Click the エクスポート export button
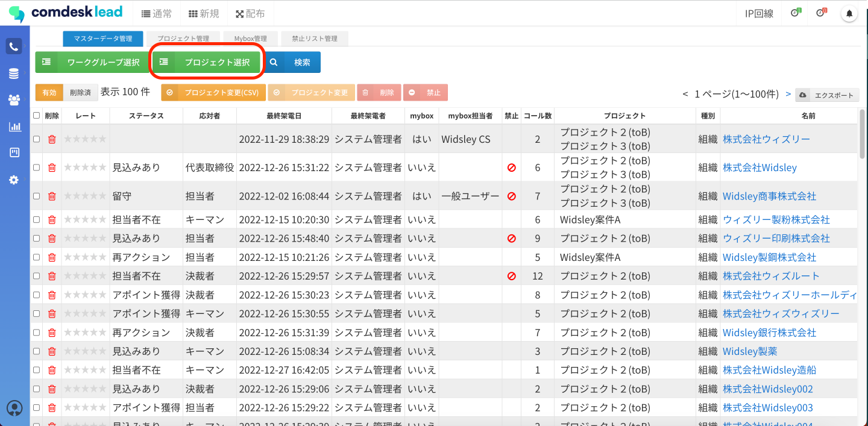 828,95
